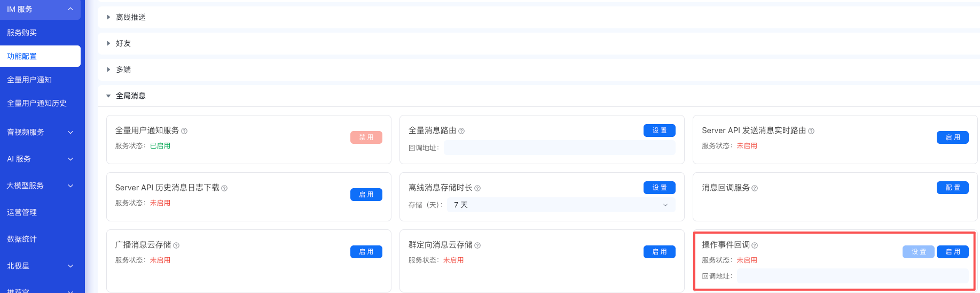Click help icon next to 操作事件回调
Screen dimensions: 980x293
(755, 245)
